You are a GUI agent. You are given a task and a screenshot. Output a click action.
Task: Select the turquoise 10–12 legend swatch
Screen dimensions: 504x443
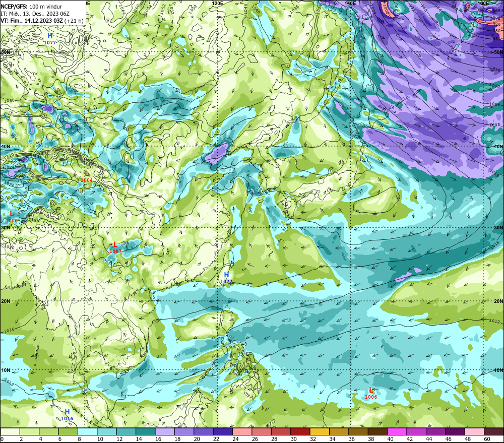point(107,431)
